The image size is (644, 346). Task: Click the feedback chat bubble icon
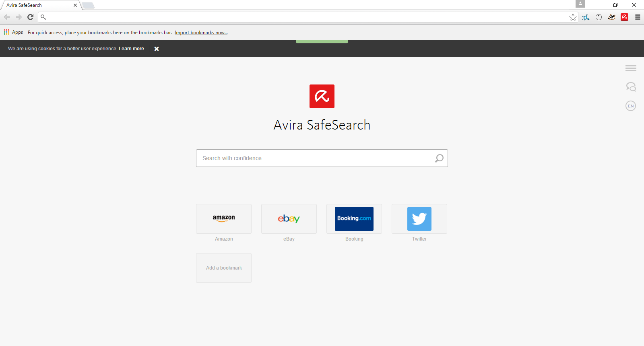click(631, 87)
